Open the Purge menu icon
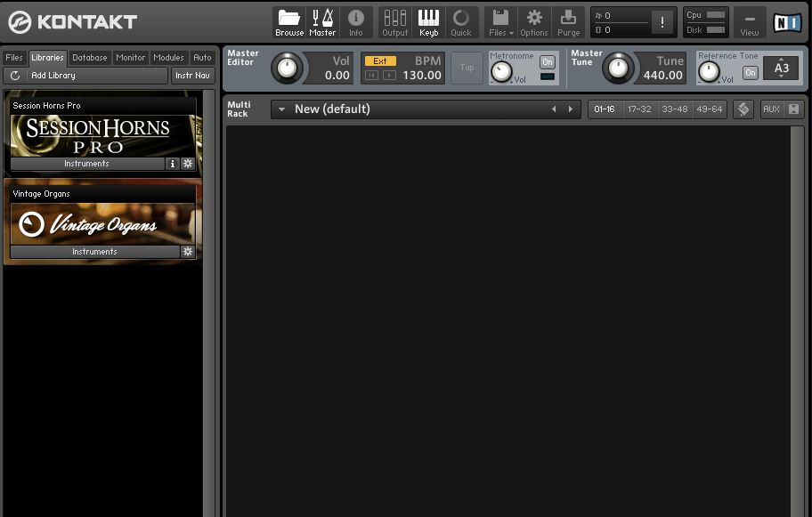This screenshot has height=517, width=812. pyautogui.click(x=568, y=23)
